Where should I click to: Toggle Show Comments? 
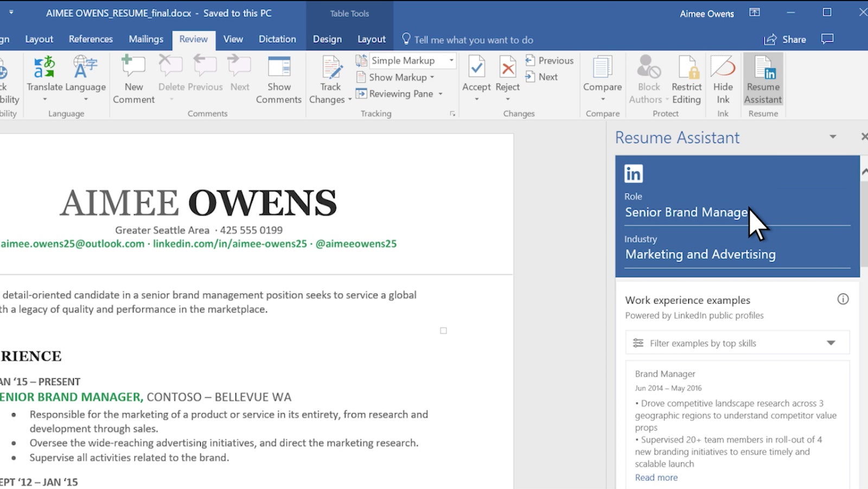pos(279,80)
